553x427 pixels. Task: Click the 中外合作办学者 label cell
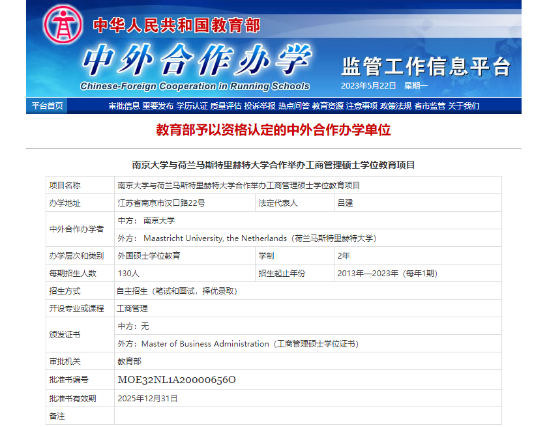coord(80,229)
